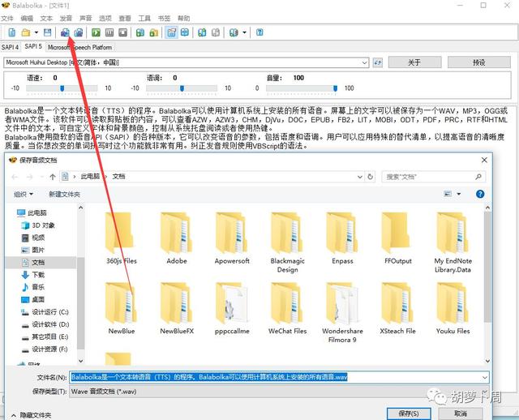Click the grey book toolbar icon
Image resolution: width=519 pixels, height=420 pixels.
coord(216,32)
